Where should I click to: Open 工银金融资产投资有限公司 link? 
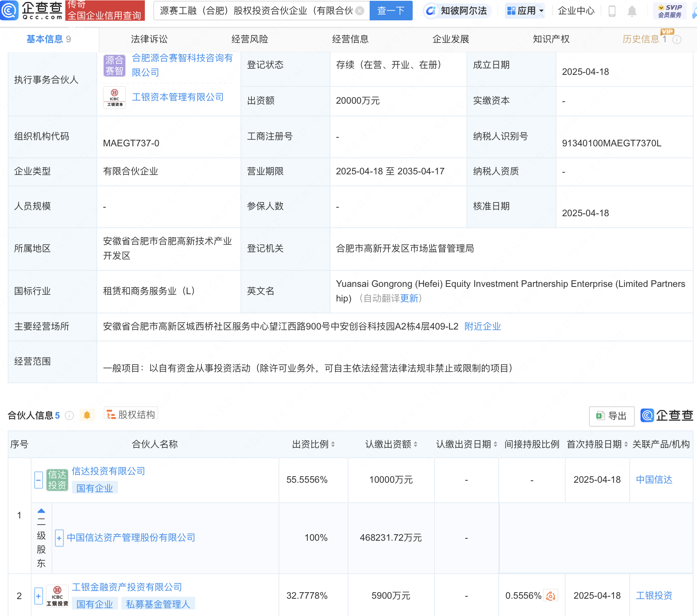[x=127, y=587]
